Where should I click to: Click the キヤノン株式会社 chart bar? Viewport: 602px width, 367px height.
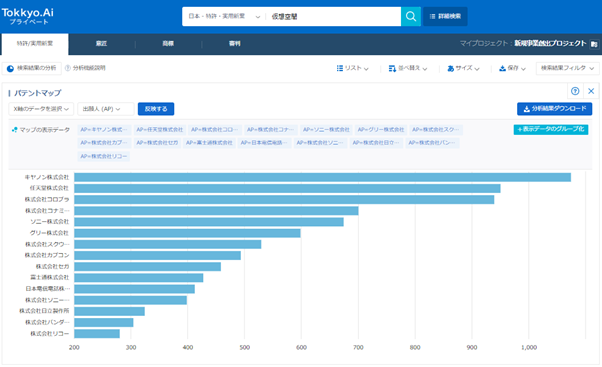322,177
